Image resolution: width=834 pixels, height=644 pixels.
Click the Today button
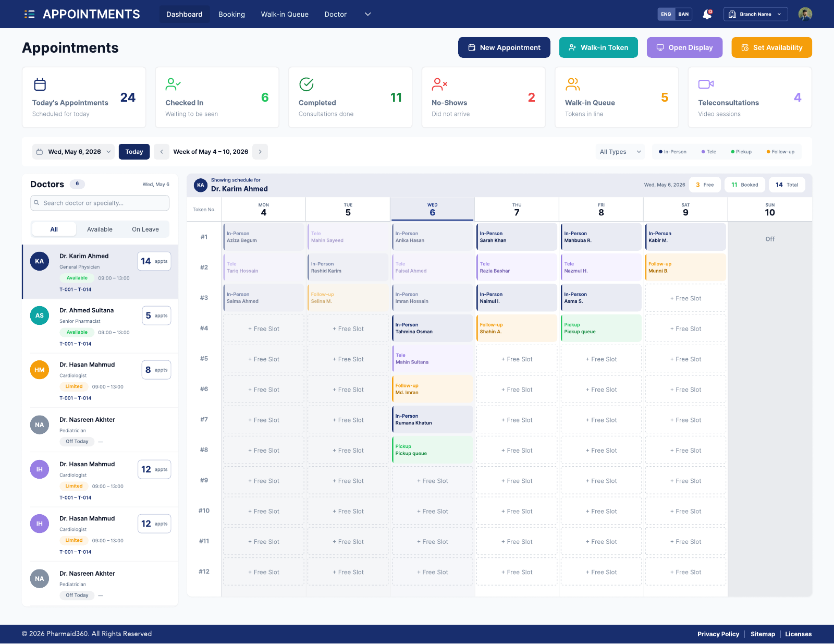(134, 152)
